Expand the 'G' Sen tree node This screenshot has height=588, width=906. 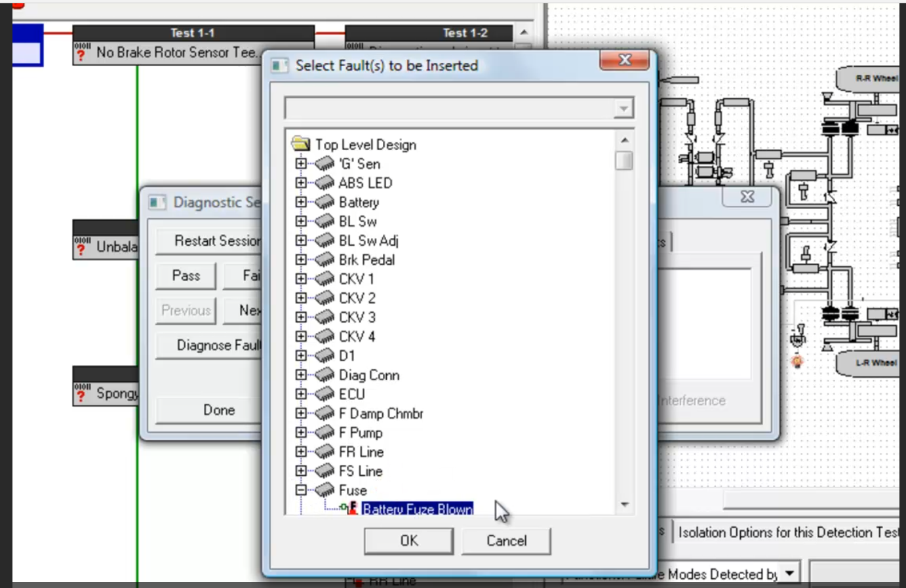[301, 163]
